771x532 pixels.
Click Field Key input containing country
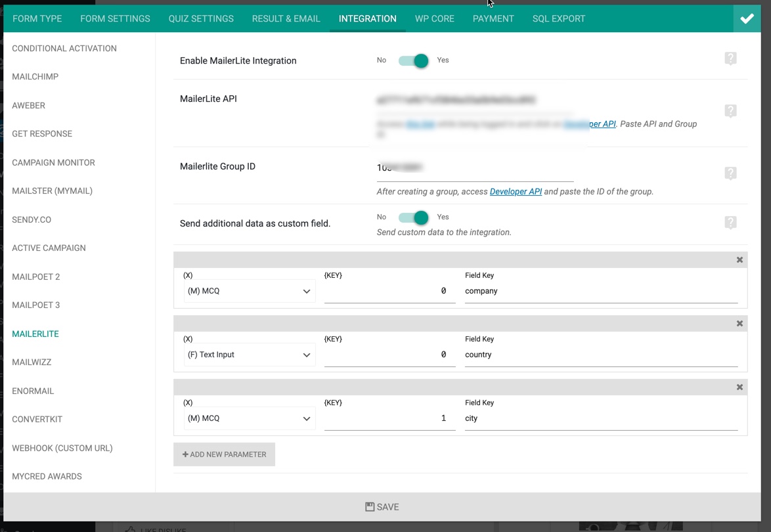pyautogui.click(x=601, y=355)
